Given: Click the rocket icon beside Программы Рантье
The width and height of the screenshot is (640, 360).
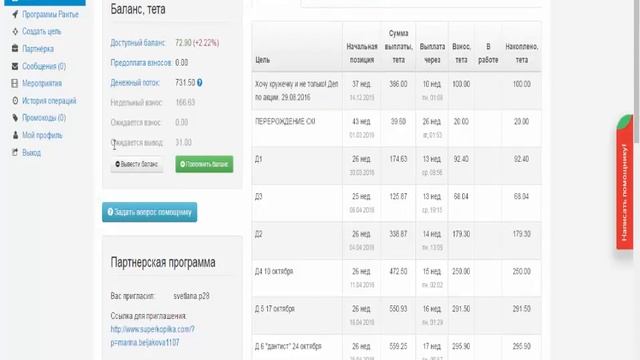Looking at the screenshot, I should click(15, 14).
